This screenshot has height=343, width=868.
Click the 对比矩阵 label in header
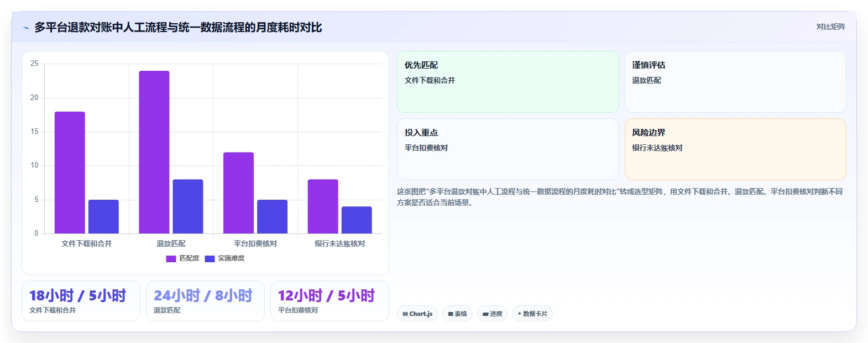[x=830, y=27]
